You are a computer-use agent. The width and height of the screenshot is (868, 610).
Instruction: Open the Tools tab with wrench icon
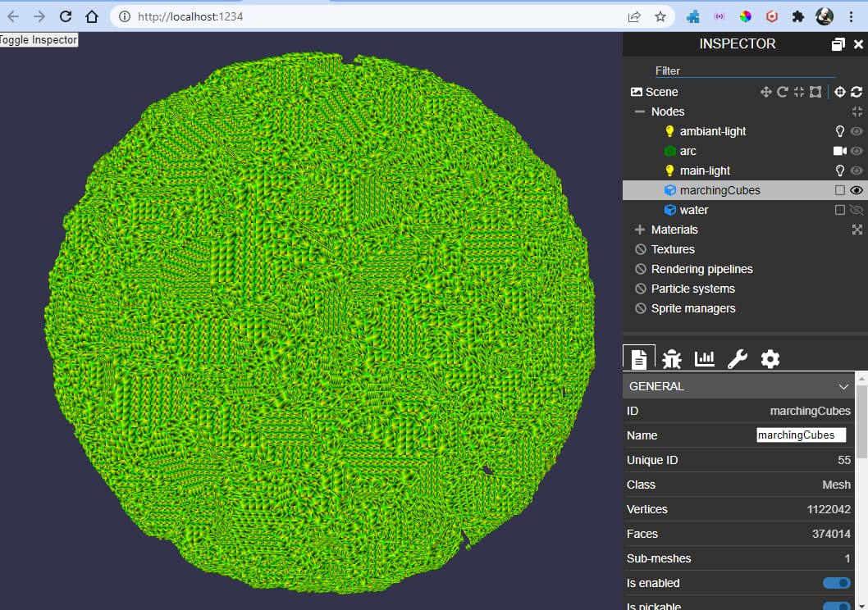(737, 359)
